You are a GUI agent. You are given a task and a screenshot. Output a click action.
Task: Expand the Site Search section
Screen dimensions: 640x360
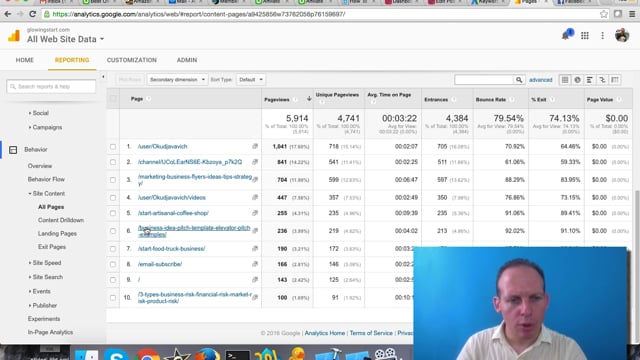[46, 277]
